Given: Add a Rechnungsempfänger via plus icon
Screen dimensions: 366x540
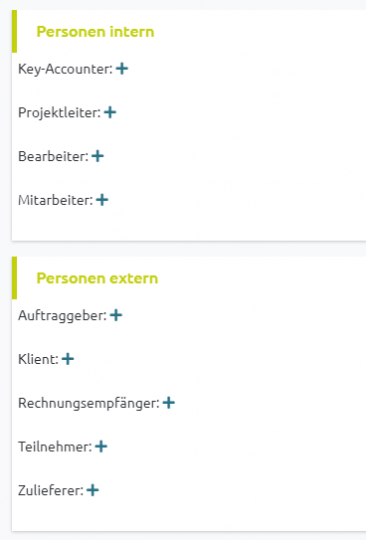Looking at the screenshot, I should tap(169, 403).
